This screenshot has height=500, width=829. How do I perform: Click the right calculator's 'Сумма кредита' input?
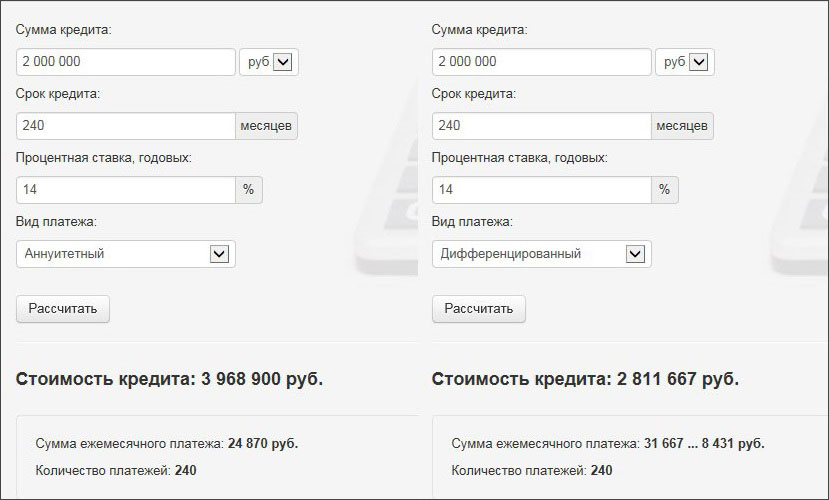[x=541, y=62]
